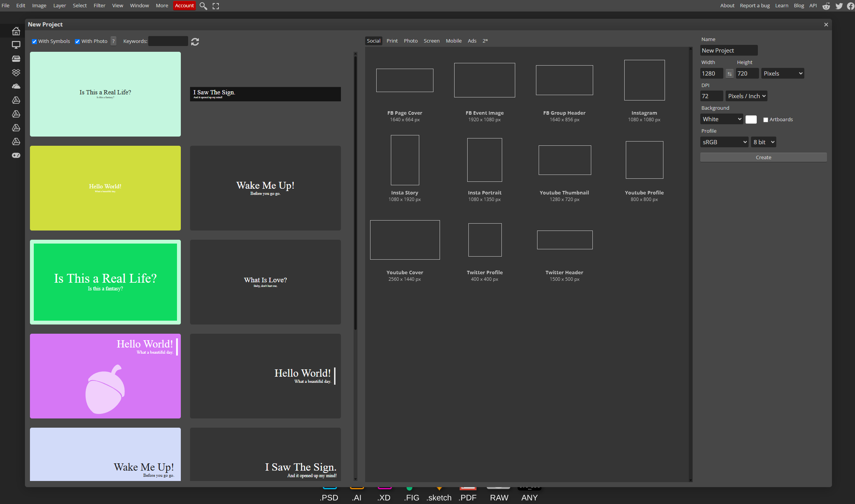Screen dimensions: 855x504
Task: Uncheck the With Photo checkbox
Action: click(x=77, y=41)
